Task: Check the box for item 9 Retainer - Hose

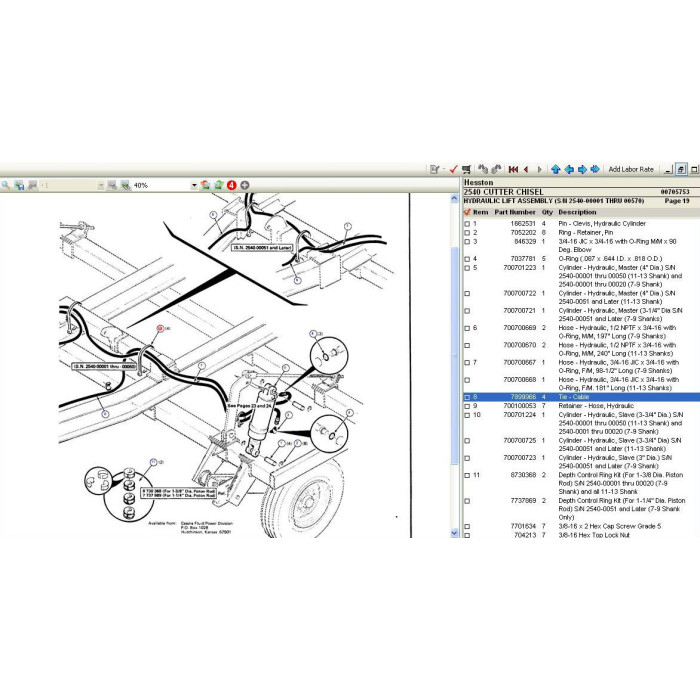Action: [467, 406]
